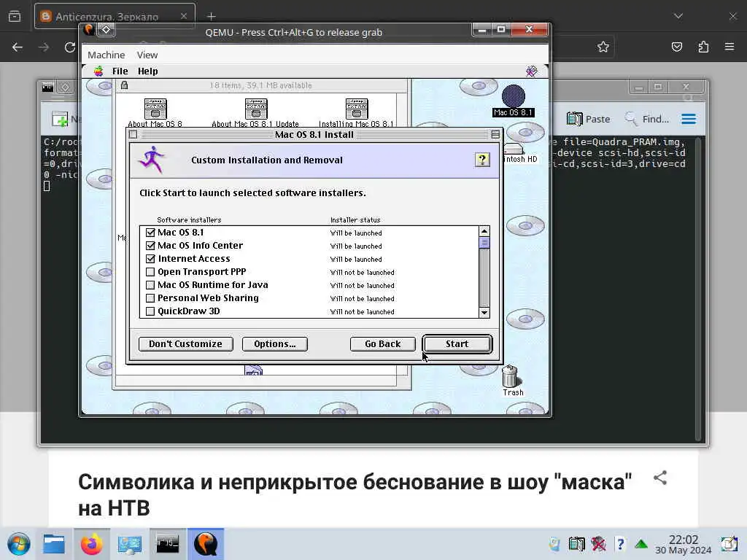
Task: Check the Open Transport PPP installer
Action: coord(150,272)
